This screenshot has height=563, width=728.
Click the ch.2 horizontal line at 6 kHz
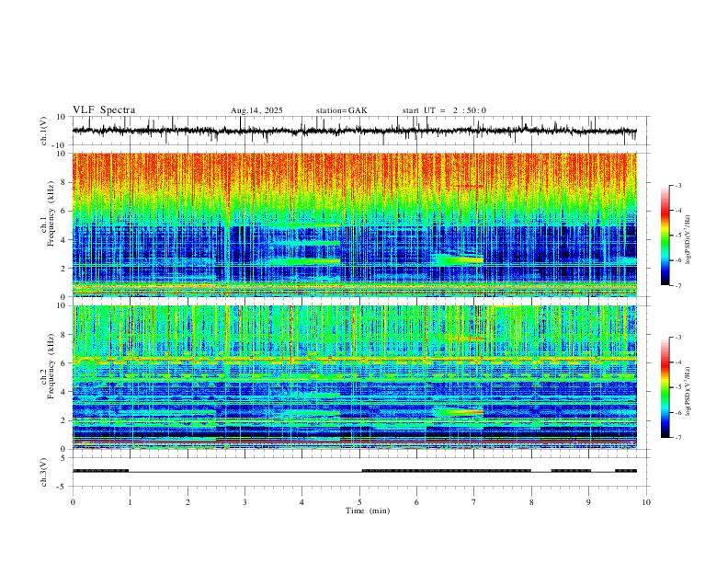coord(355,360)
